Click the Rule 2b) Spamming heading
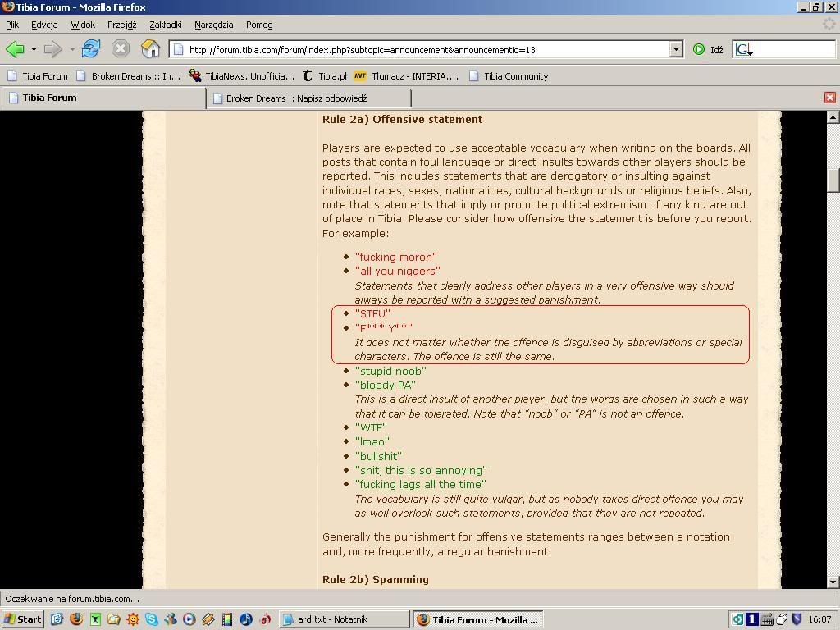 coord(376,580)
